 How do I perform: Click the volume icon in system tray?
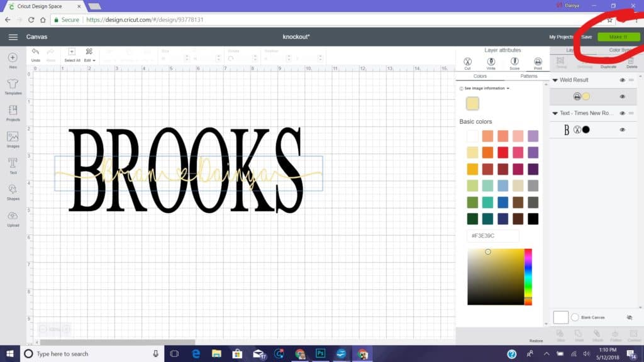coord(587,354)
